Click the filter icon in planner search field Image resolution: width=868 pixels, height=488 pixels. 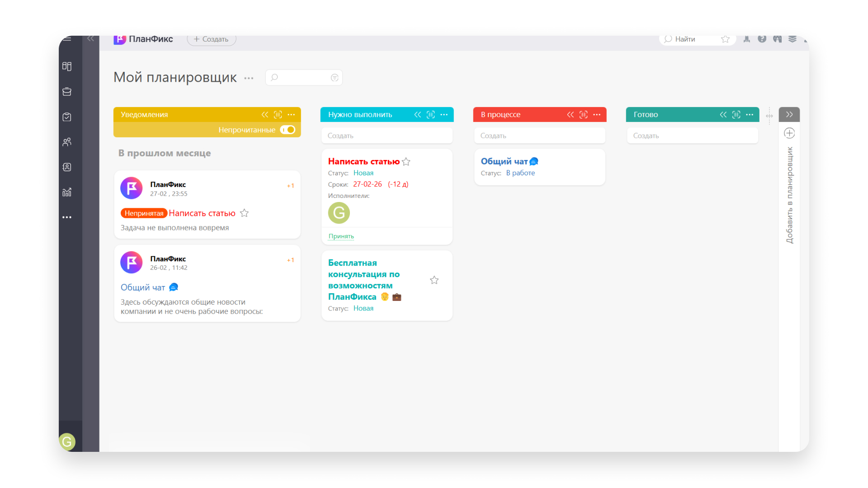[335, 78]
